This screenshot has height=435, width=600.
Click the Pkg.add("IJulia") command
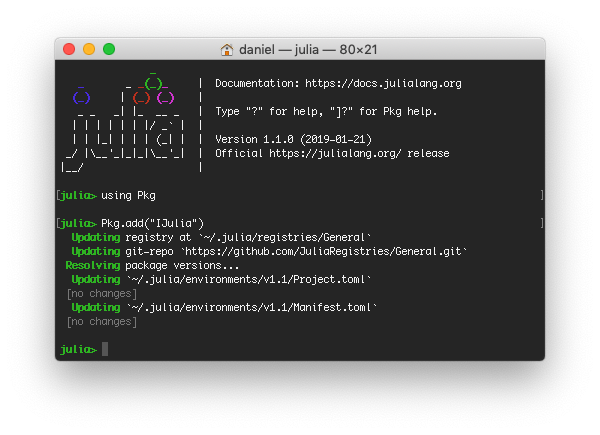click(x=152, y=223)
